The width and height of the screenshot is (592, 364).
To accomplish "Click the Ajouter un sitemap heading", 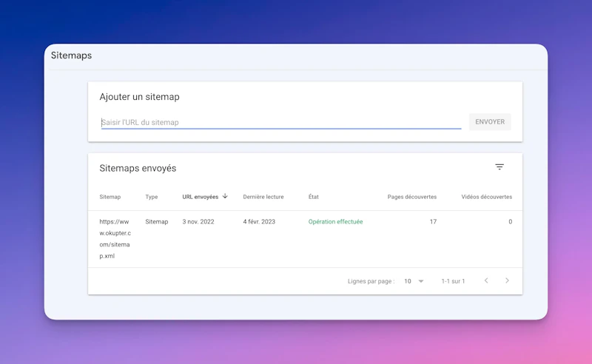I will (x=139, y=97).
